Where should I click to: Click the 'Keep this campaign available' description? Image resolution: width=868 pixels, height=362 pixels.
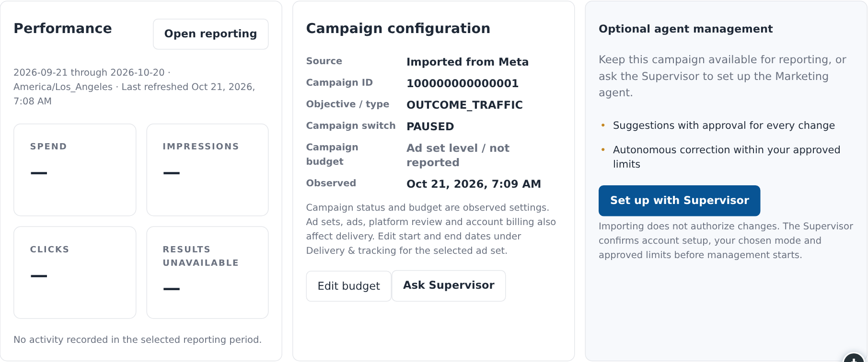pyautogui.click(x=722, y=76)
